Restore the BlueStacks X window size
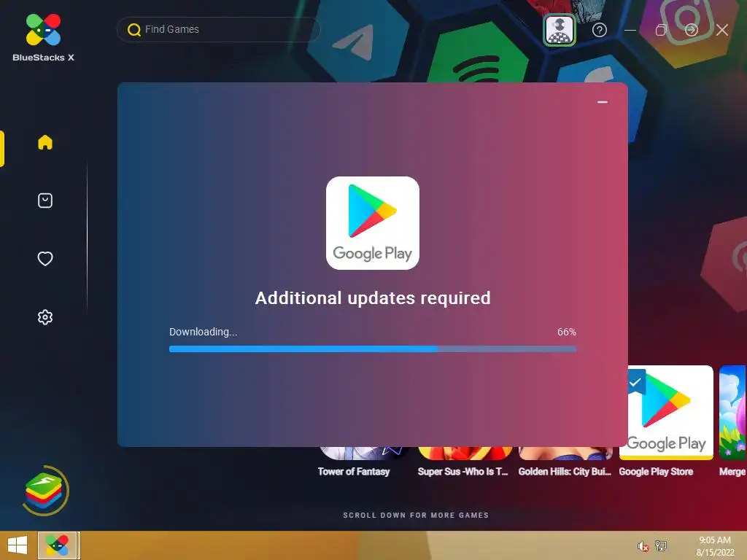Screen dimensions: 747x560 click(660, 31)
